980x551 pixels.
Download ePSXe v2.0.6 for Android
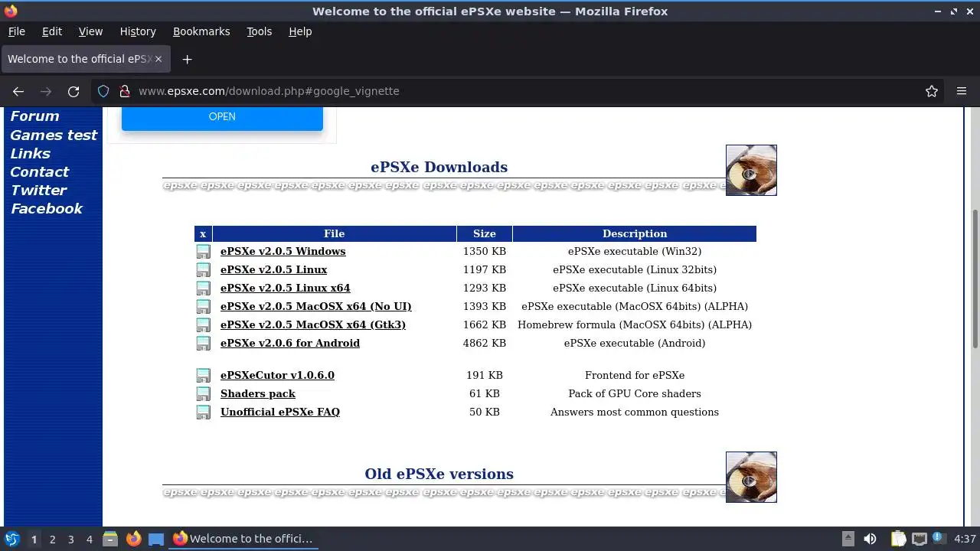pyautogui.click(x=289, y=343)
